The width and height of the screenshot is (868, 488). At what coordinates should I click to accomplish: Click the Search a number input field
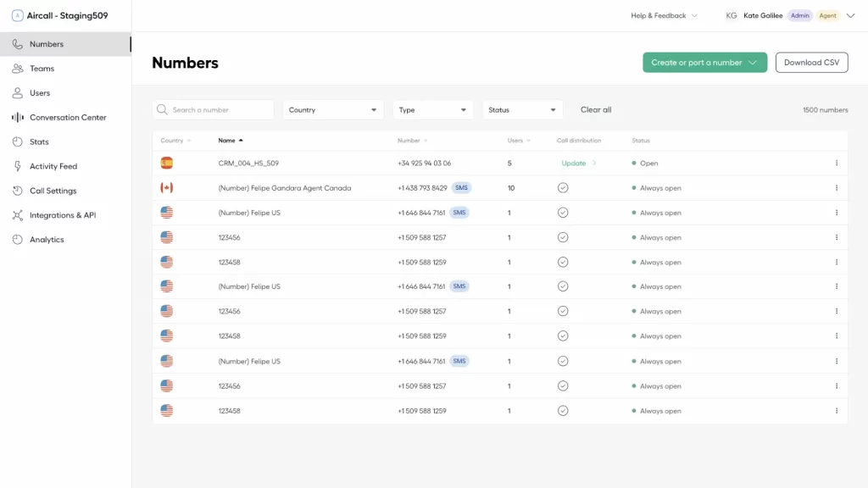pos(220,110)
